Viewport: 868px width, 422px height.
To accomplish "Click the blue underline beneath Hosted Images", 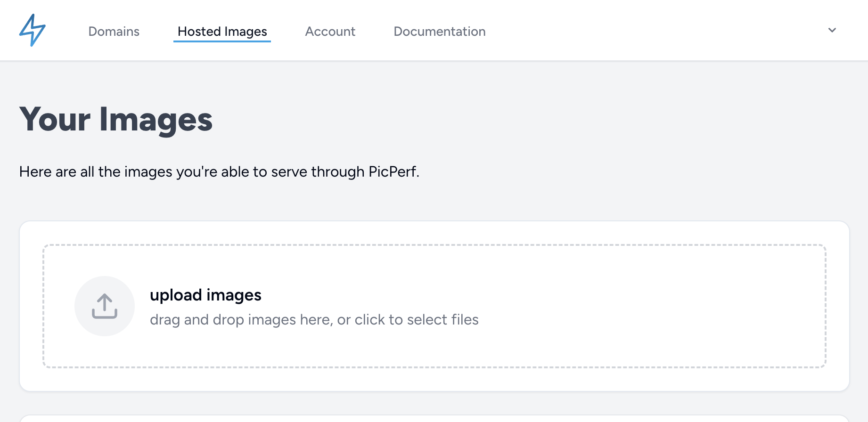I will point(222,41).
